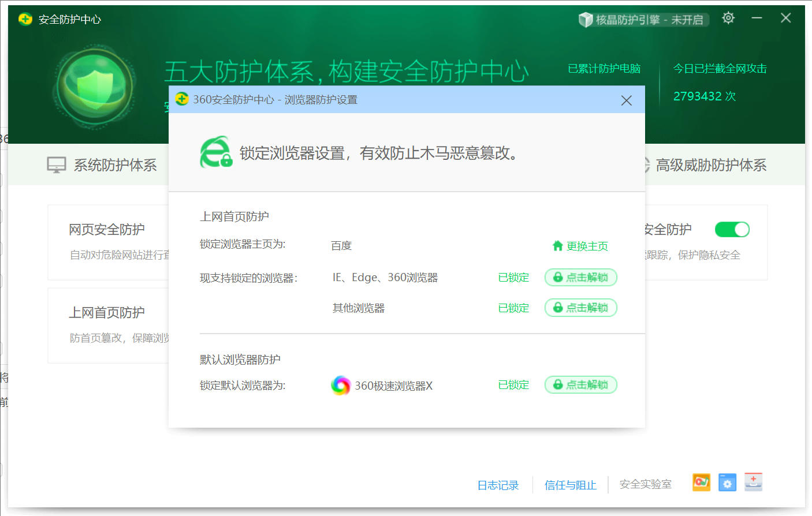Switch to 系统防护体系 tab

click(x=102, y=165)
